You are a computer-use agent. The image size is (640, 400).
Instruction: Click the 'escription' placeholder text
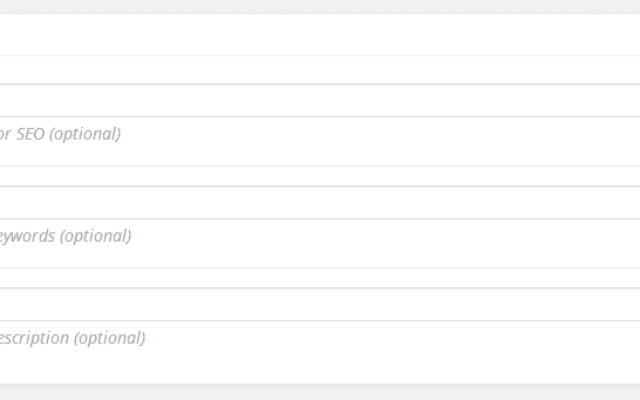click(x=34, y=338)
